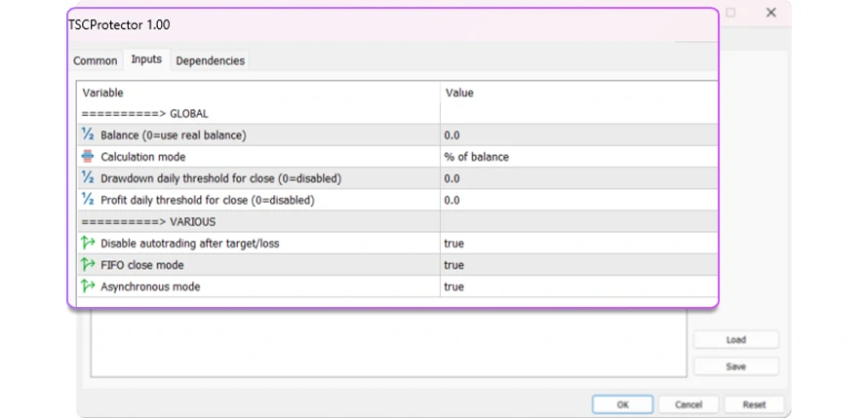The width and height of the screenshot is (868, 419).
Task: Click the Drawdown daily threshold row icon
Action: (x=88, y=178)
